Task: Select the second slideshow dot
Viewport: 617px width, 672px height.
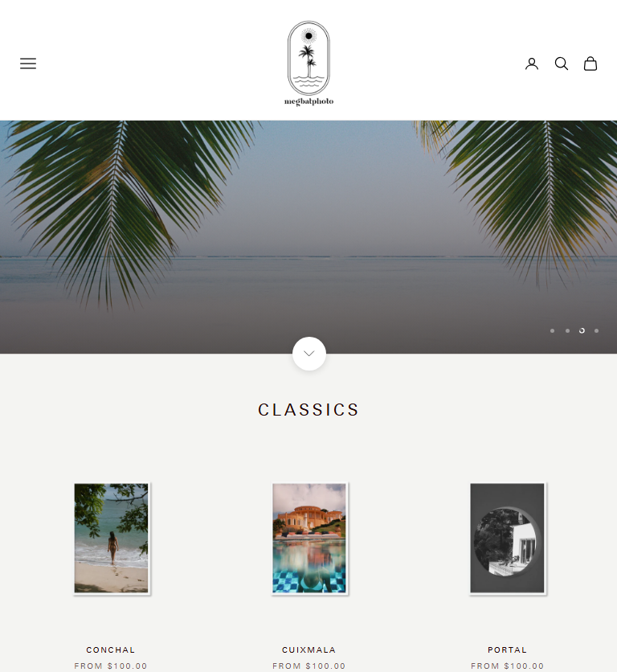Action: [x=567, y=330]
